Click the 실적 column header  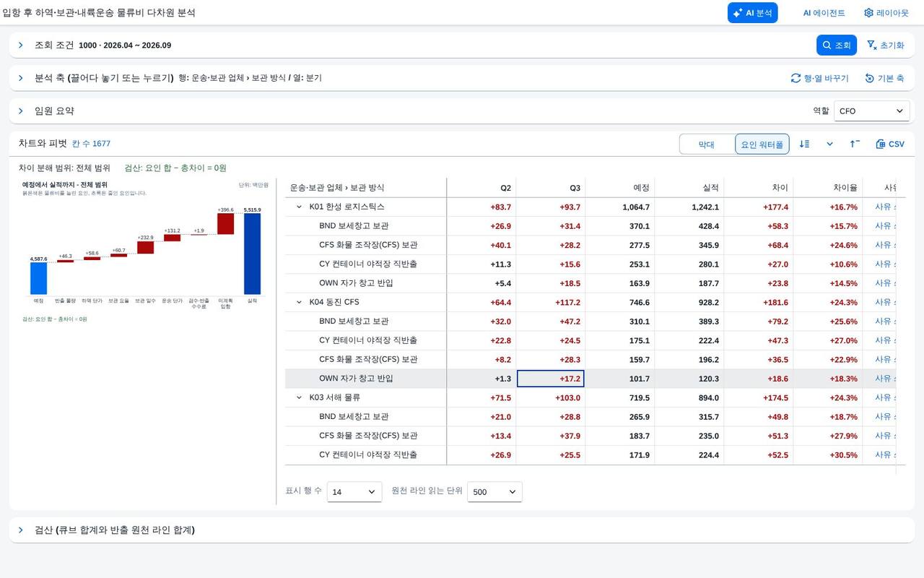pyautogui.click(x=689, y=188)
